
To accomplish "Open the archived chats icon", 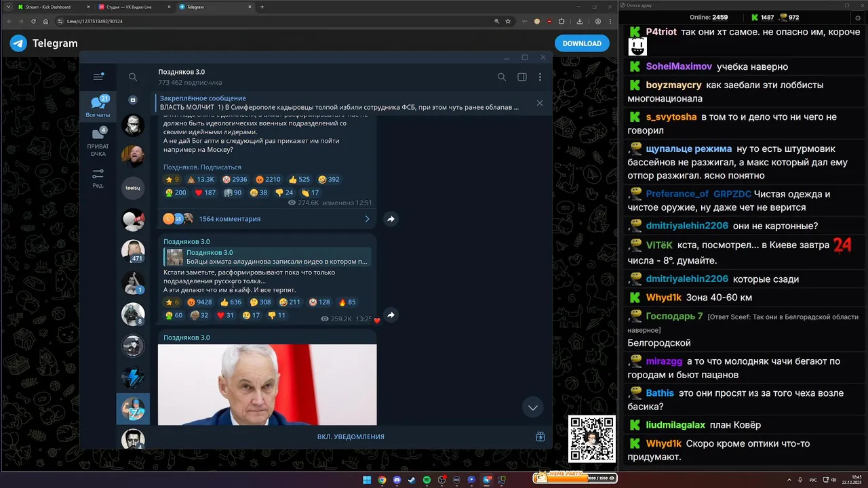I will [x=133, y=100].
